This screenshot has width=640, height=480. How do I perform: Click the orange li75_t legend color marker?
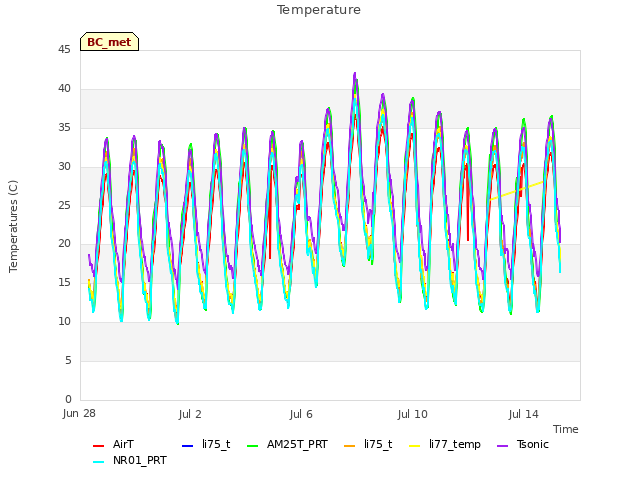(x=350, y=446)
